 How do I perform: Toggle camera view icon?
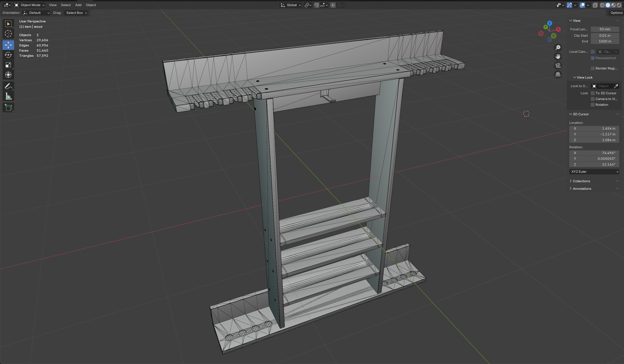click(558, 66)
